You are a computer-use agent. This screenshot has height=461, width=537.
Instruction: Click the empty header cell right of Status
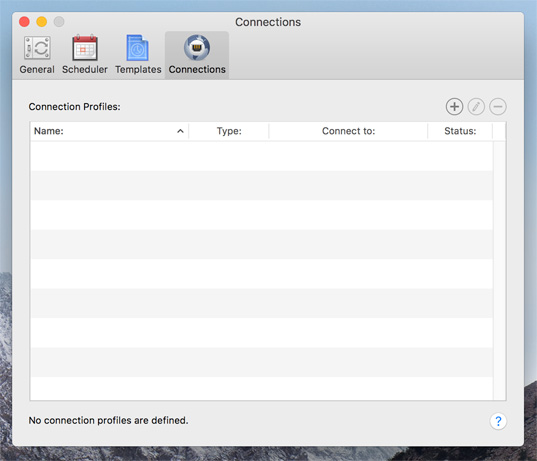point(499,131)
